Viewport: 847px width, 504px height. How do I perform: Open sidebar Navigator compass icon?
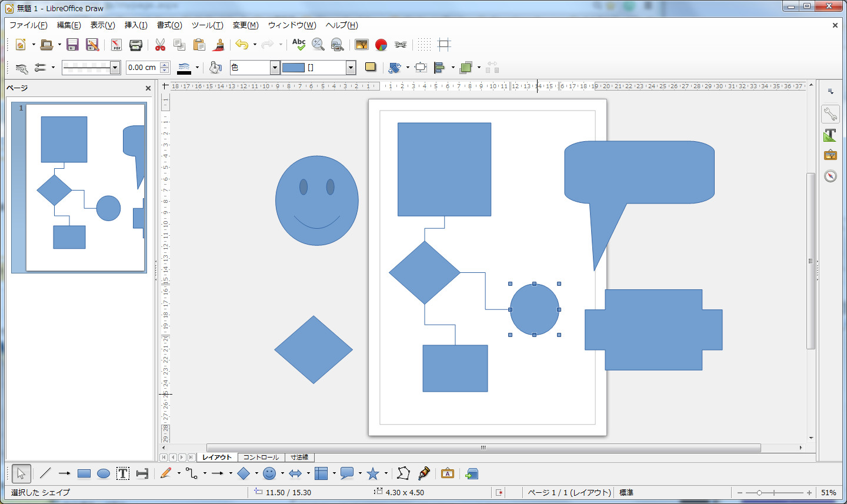click(830, 176)
